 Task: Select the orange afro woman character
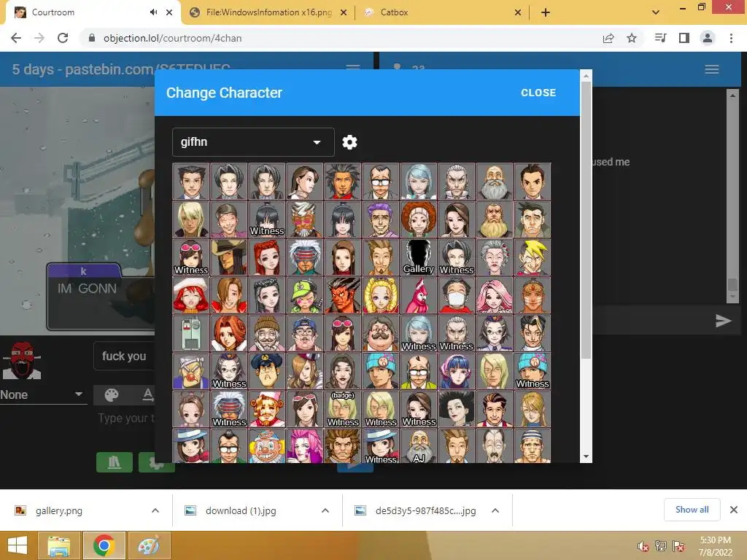(x=419, y=219)
